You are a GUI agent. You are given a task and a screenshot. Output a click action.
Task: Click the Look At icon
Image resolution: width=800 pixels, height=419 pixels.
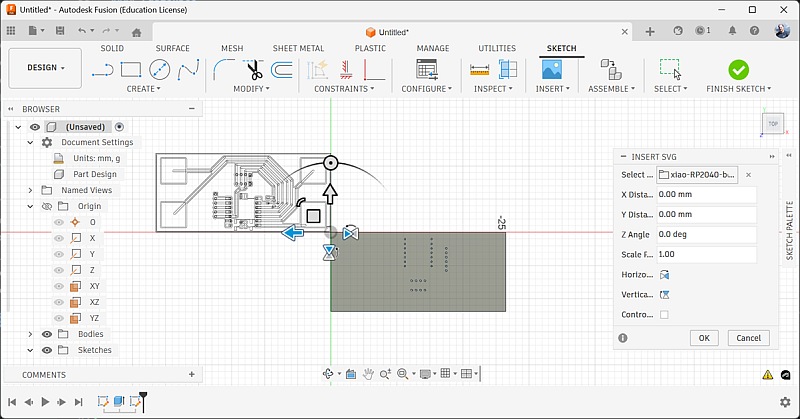click(x=351, y=374)
